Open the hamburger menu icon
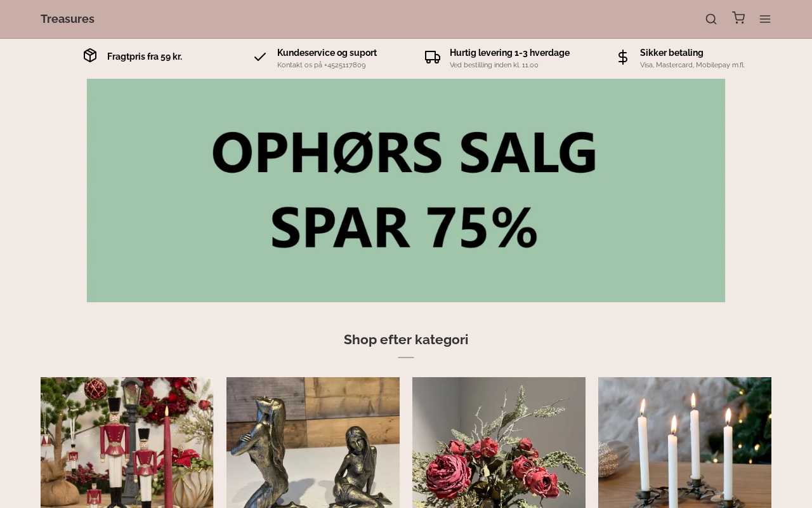Viewport: 812px width, 508px height. tap(765, 19)
